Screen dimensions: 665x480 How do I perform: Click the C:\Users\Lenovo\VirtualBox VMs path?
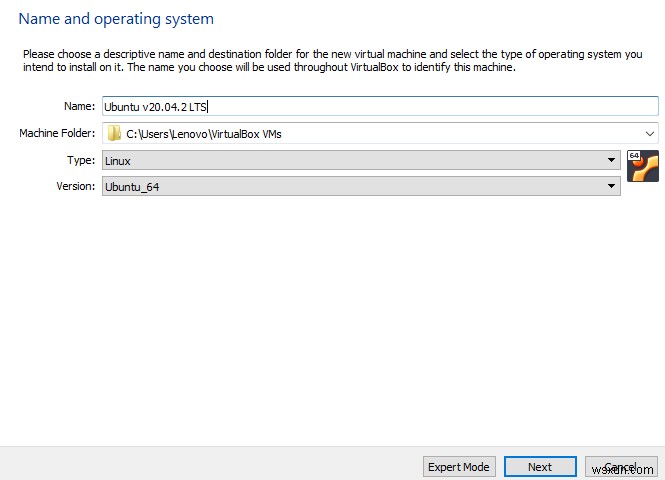tap(204, 134)
